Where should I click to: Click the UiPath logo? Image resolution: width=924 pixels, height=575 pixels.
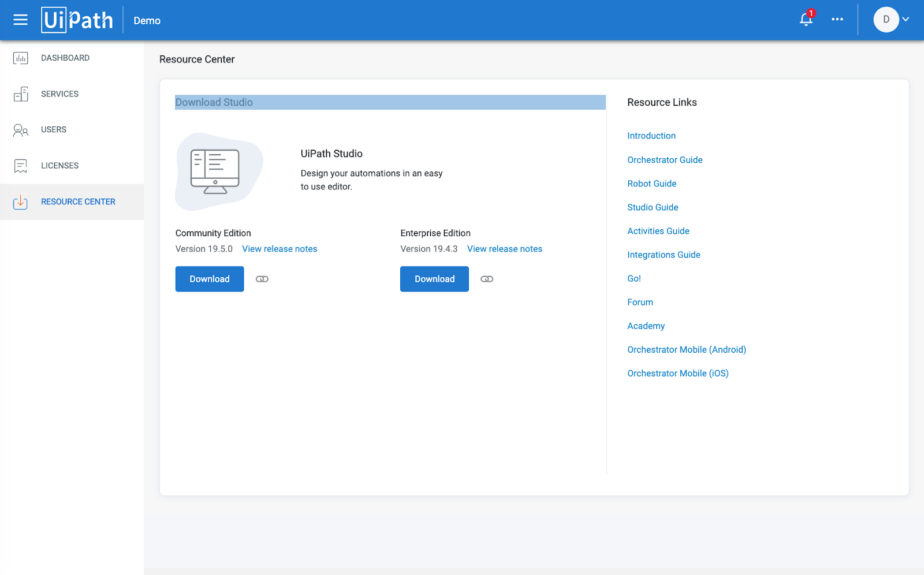(77, 20)
